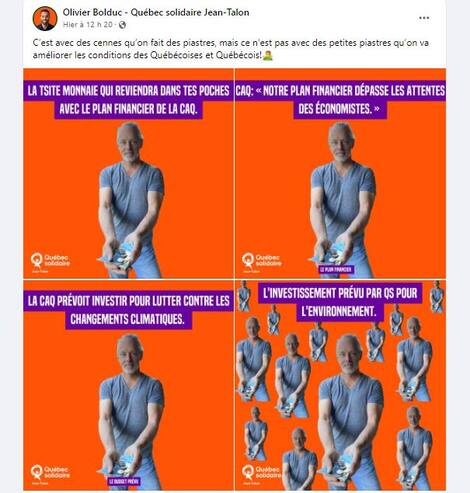Click the globe public-audience icon
This screenshot has width=470, height=493.
122,25
